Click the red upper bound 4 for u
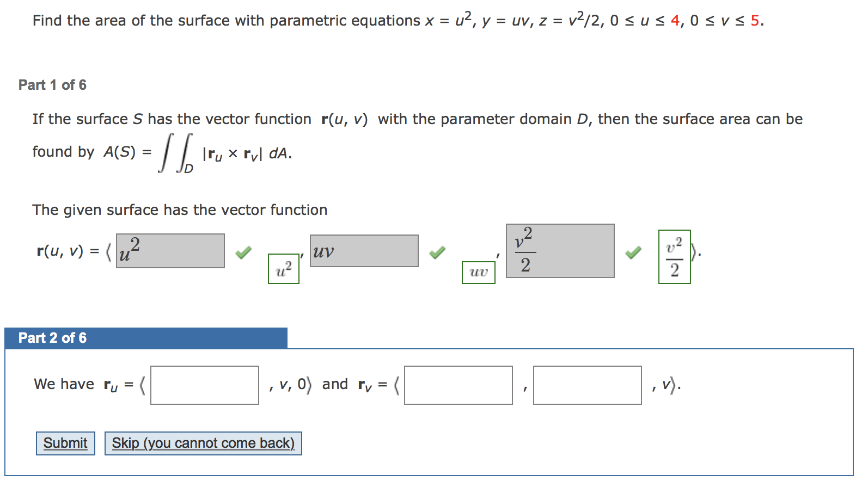The width and height of the screenshot is (868, 481). [674, 20]
